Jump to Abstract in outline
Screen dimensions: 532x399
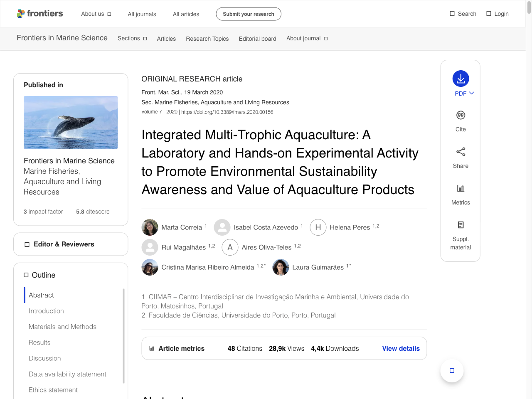click(x=41, y=295)
